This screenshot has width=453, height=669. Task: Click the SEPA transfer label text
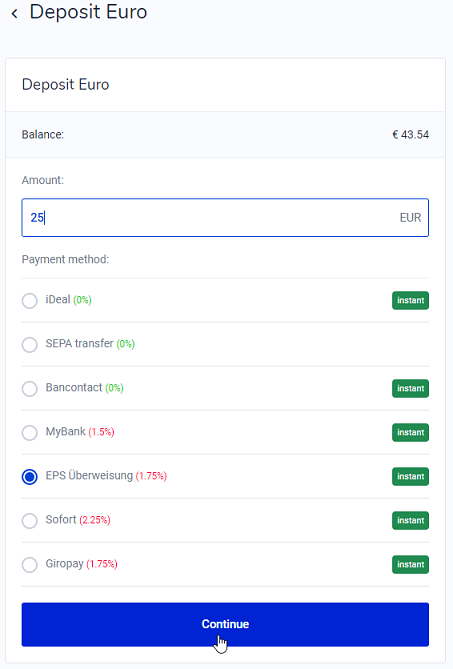click(x=79, y=343)
